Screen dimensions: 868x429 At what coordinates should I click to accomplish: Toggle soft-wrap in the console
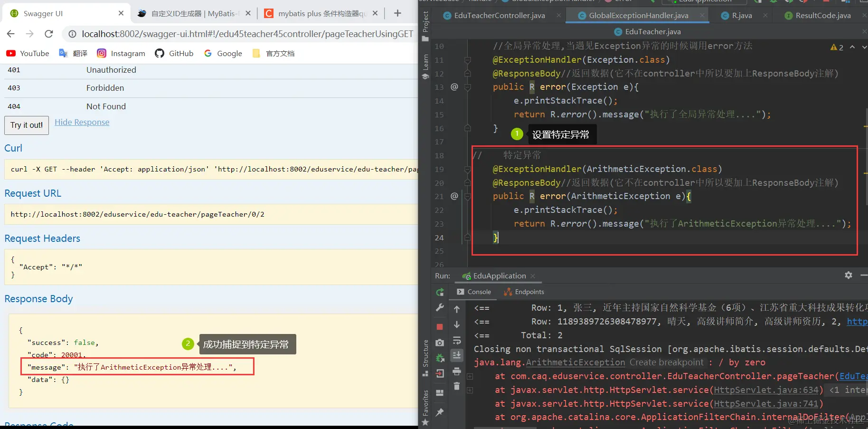[x=457, y=340]
